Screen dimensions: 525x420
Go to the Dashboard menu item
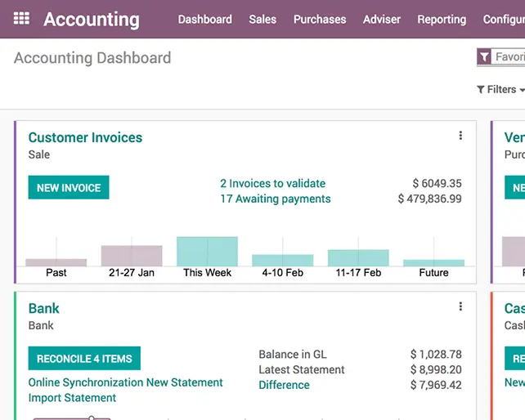coord(204,19)
